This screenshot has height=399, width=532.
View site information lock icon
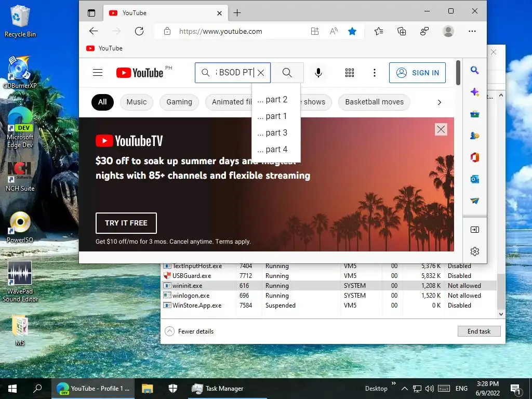[x=167, y=31]
